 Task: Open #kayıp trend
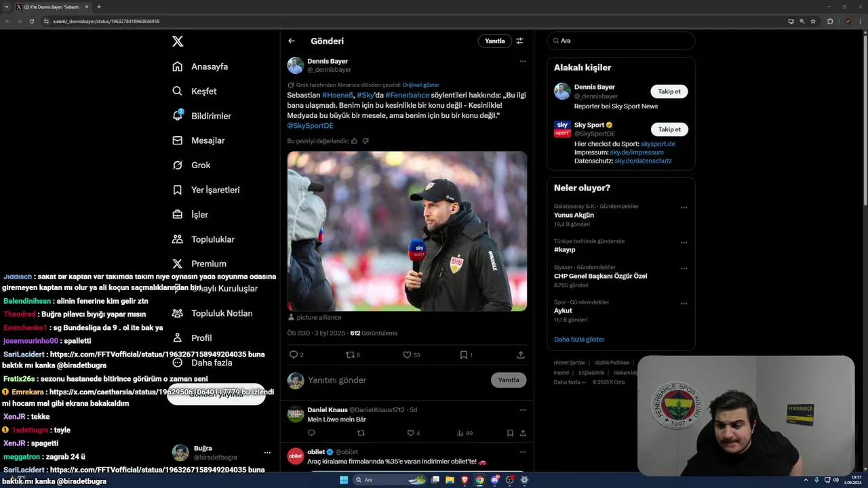564,249
